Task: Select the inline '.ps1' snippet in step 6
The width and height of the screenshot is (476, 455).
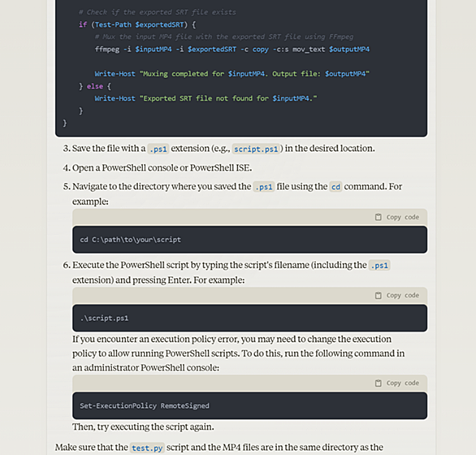Action: click(379, 266)
